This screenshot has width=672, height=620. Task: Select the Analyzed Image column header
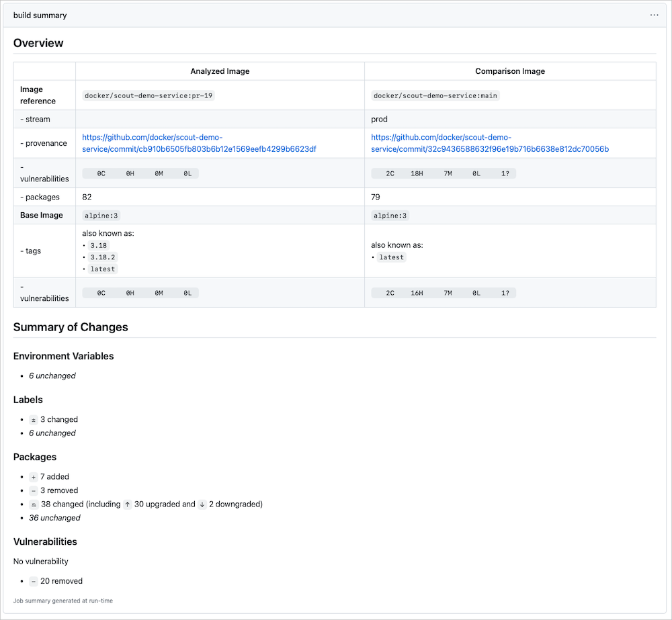coord(220,71)
